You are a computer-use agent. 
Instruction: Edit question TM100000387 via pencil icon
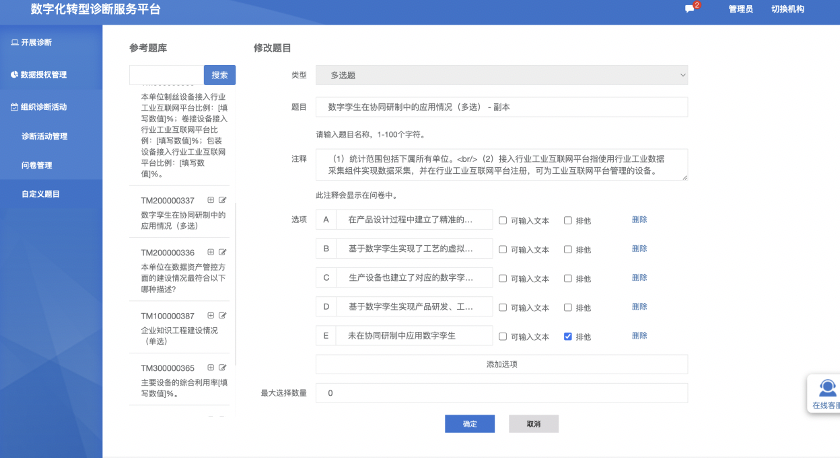tap(222, 316)
